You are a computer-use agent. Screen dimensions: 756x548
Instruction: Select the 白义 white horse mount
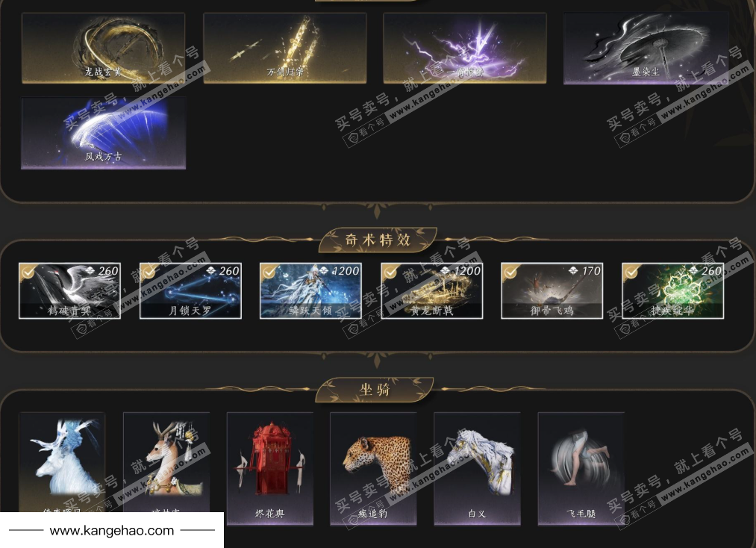pyautogui.click(x=478, y=468)
